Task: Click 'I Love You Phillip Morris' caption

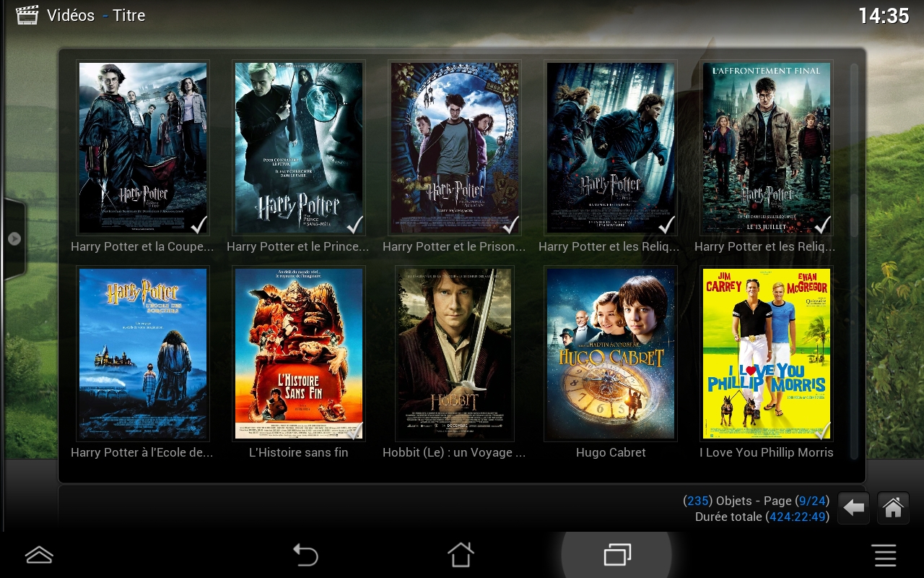Action: (767, 452)
